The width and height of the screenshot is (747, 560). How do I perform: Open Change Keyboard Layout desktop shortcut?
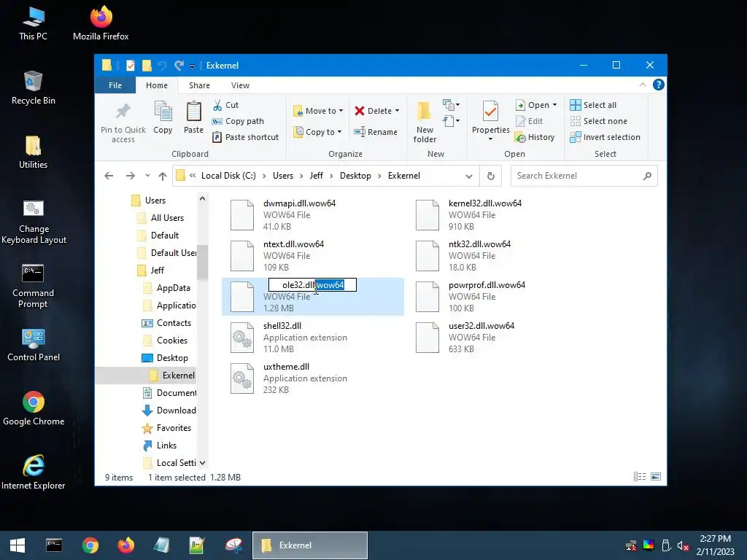tap(34, 222)
